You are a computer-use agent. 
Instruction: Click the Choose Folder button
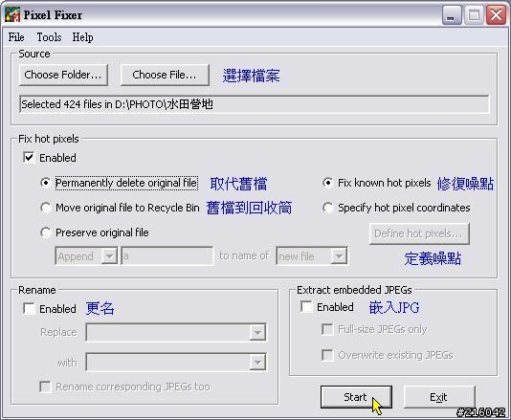[x=63, y=75]
